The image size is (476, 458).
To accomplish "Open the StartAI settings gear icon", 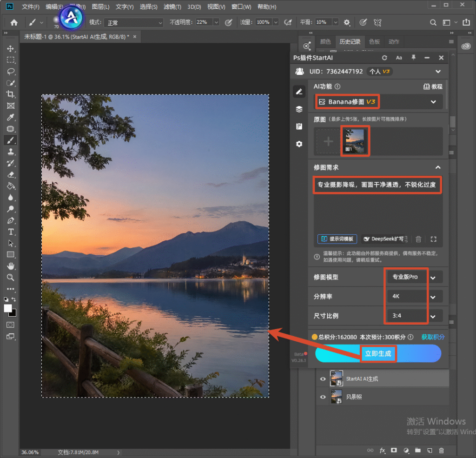I will pos(299,144).
